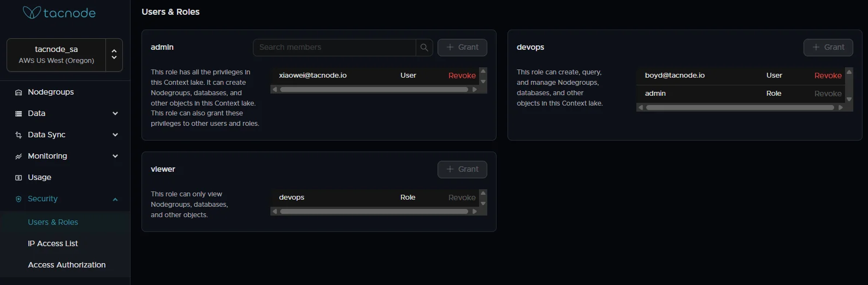
Task: Expand the Data Sync chevron
Action: click(x=115, y=135)
